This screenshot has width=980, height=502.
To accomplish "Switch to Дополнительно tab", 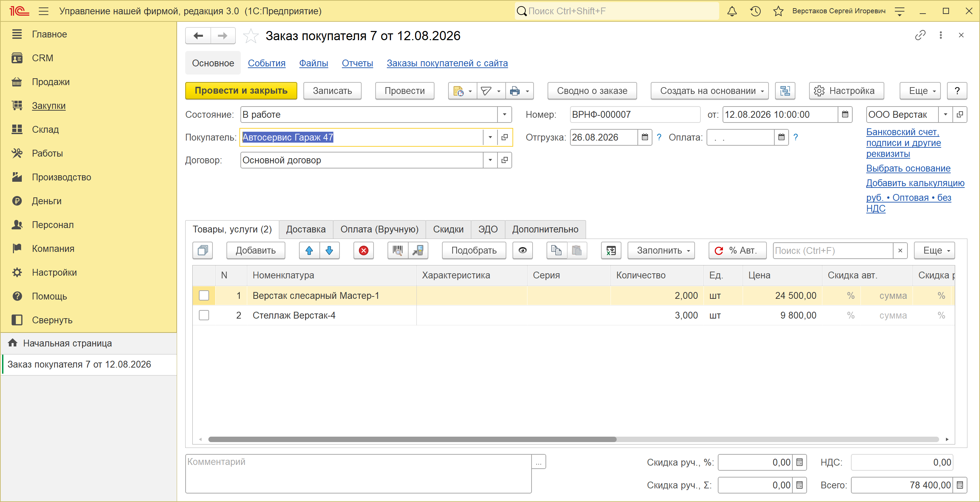I will [x=545, y=229].
